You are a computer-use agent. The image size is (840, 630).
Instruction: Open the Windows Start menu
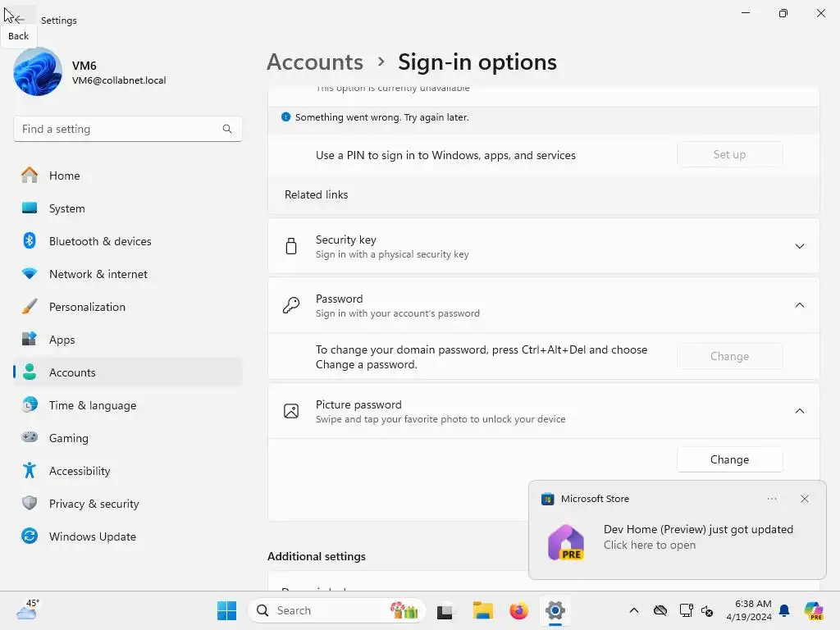point(226,610)
